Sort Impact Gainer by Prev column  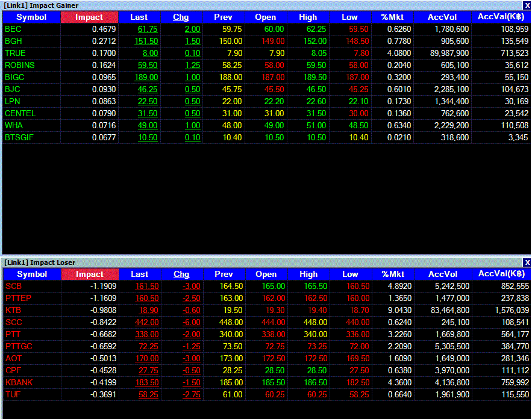[224, 17]
